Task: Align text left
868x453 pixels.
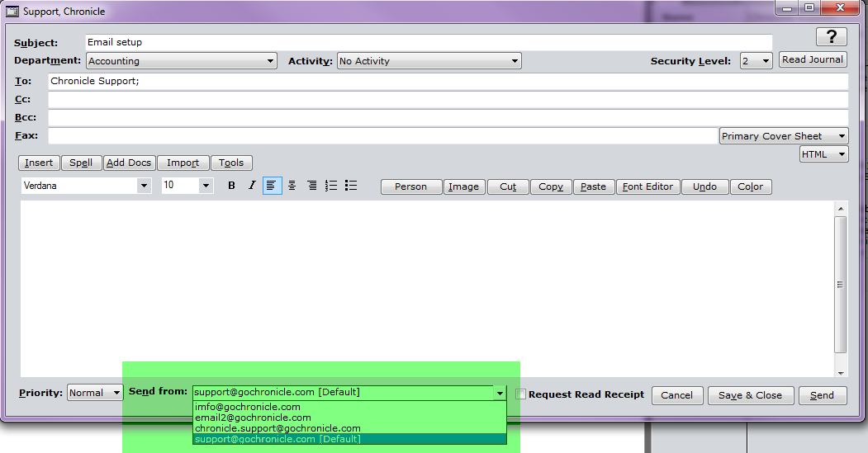Action: [272, 186]
